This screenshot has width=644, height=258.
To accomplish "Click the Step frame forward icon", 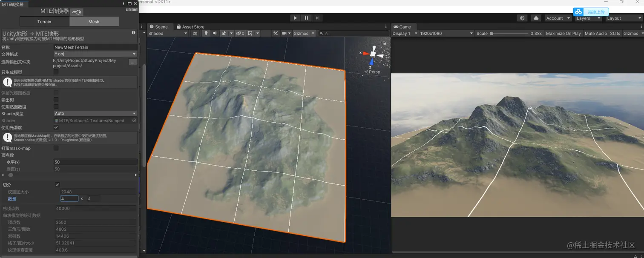I will (317, 18).
